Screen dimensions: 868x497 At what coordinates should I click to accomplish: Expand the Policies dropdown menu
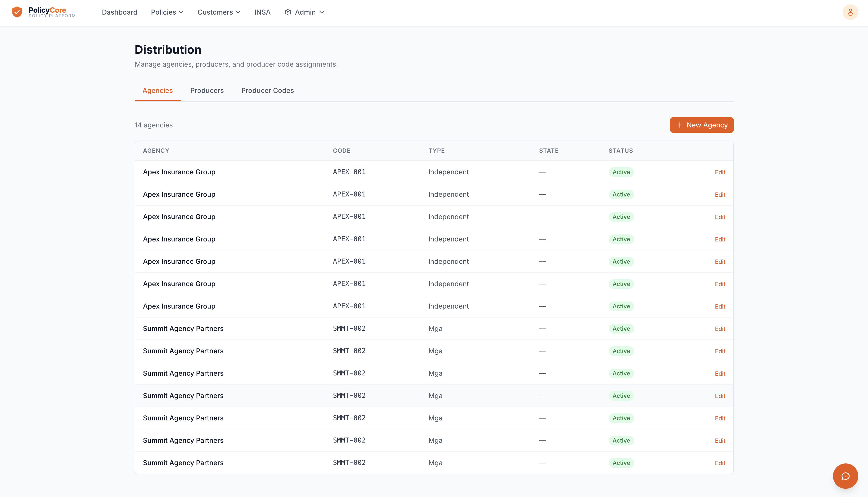click(x=167, y=12)
